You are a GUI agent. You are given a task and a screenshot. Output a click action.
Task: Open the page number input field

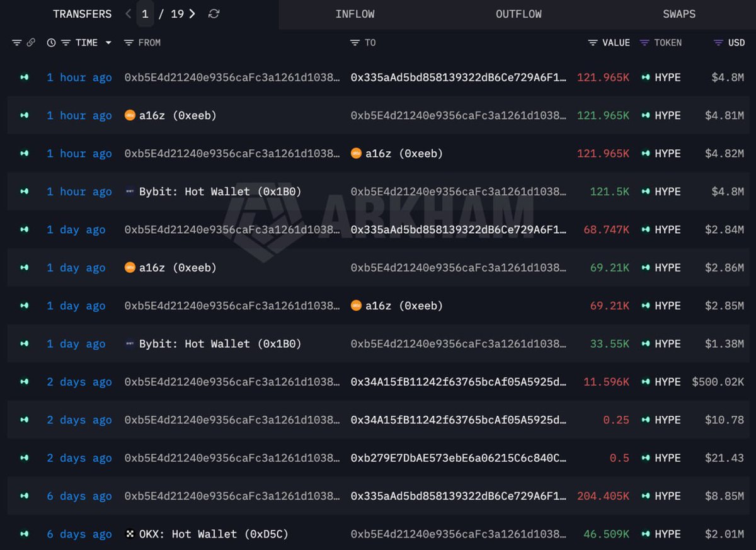tap(145, 14)
